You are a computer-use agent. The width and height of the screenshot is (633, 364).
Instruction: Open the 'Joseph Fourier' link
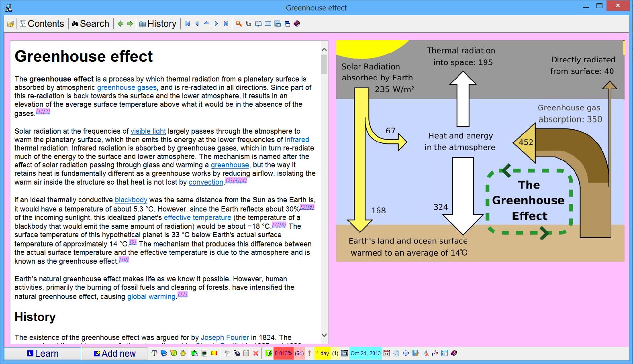[225, 338]
